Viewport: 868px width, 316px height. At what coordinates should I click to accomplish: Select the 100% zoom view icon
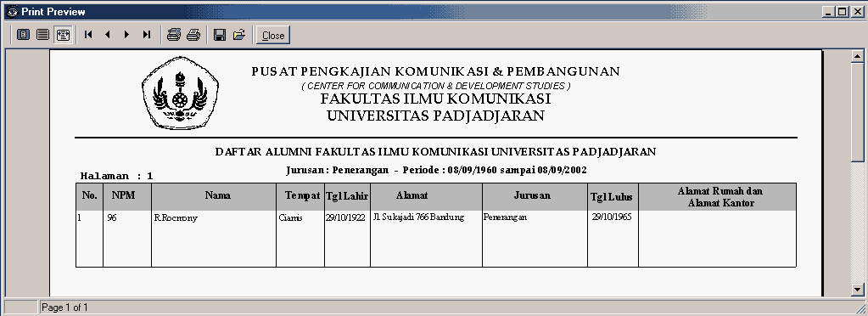(x=42, y=35)
